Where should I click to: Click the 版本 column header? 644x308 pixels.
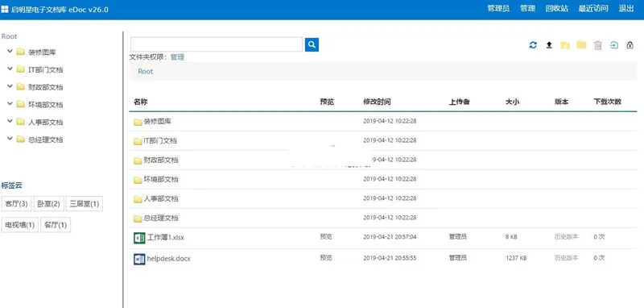tap(561, 102)
